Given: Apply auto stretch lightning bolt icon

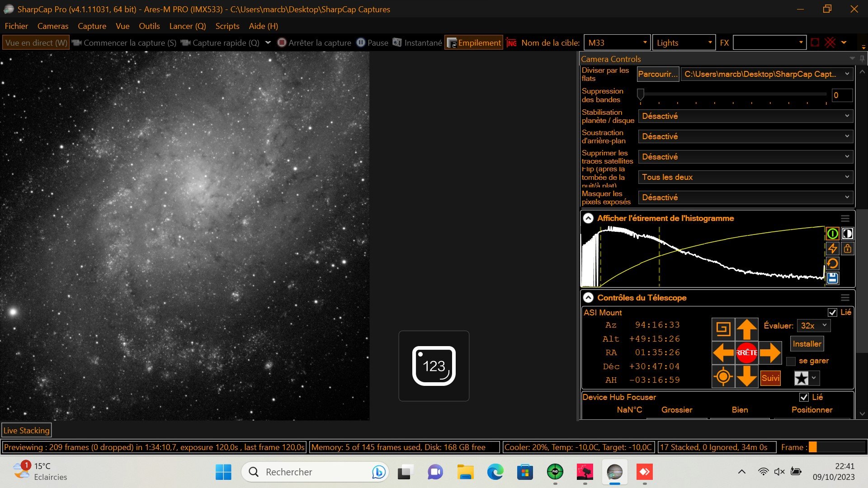Looking at the screenshot, I should click(832, 249).
